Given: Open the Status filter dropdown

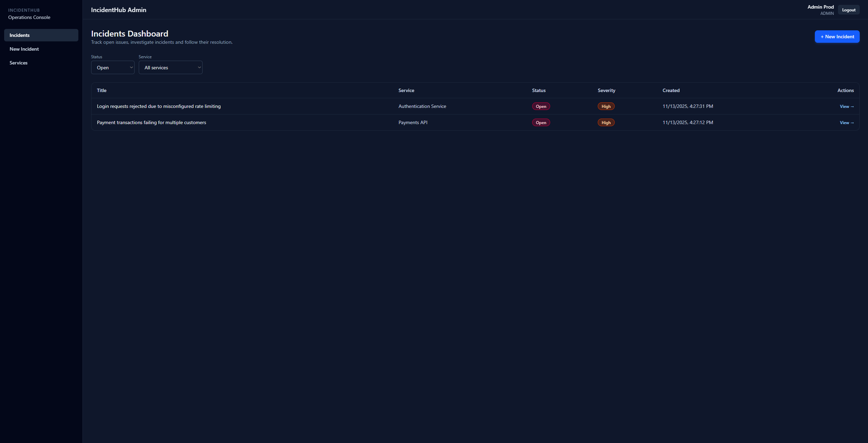Looking at the screenshot, I should tap(113, 67).
